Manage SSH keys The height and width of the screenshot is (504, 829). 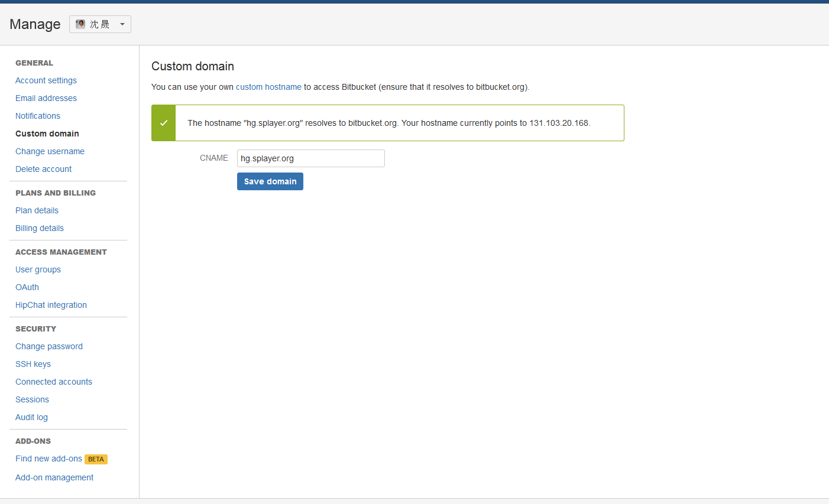coord(33,364)
